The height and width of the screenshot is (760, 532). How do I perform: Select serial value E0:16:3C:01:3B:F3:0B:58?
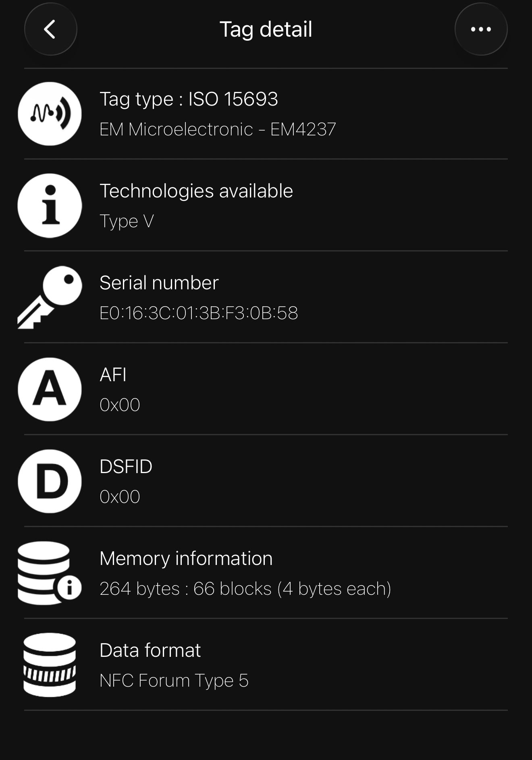click(x=199, y=313)
